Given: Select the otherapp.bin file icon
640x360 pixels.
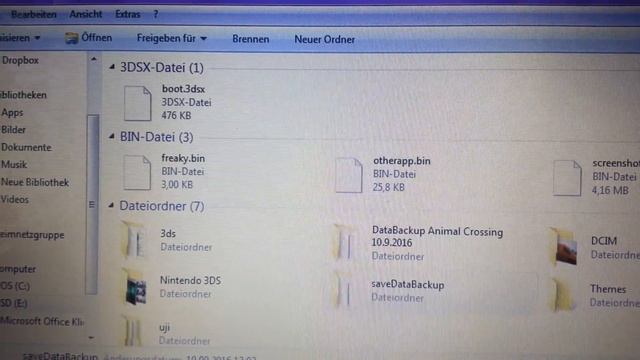Looking at the screenshot, I should 349,175.
